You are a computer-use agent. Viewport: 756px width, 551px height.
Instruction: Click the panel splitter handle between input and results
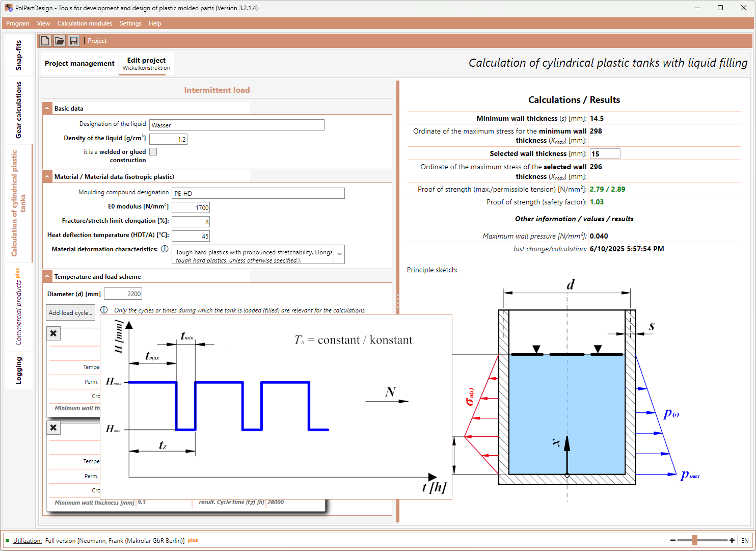tap(398, 302)
